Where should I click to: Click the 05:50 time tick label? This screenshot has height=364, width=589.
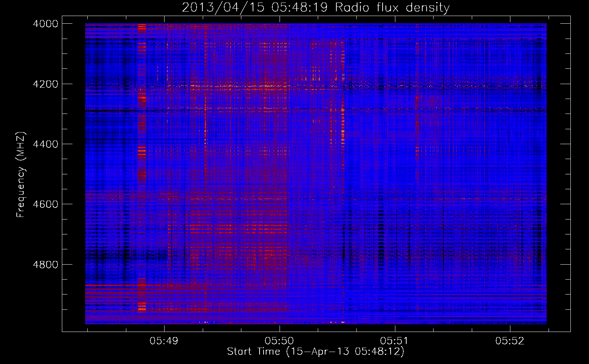280,341
